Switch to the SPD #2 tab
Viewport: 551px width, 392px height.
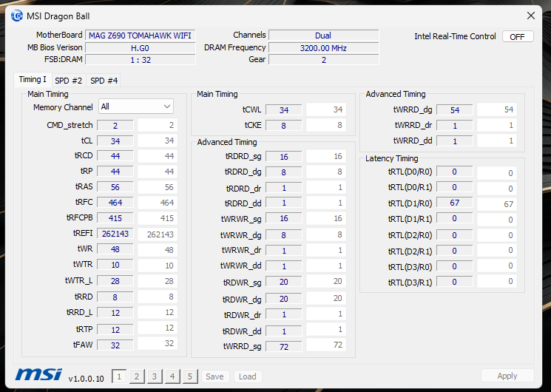[68, 80]
